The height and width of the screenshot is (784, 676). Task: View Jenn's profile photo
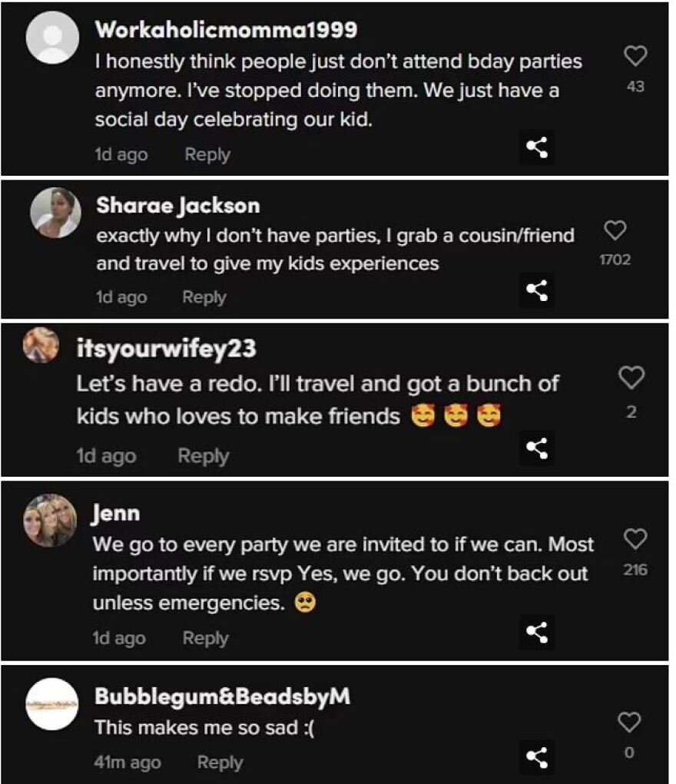[x=51, y=520]
